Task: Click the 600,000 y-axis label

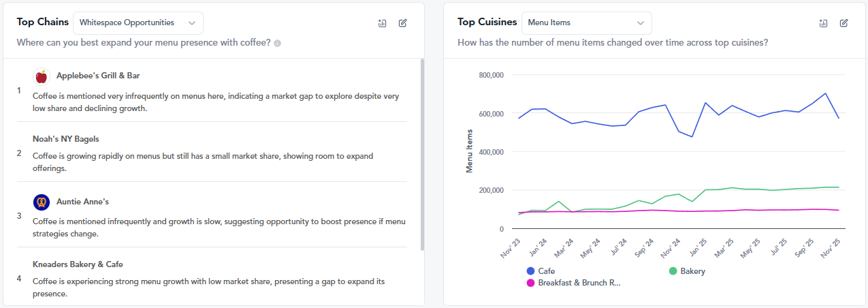Action: point(491,113)
